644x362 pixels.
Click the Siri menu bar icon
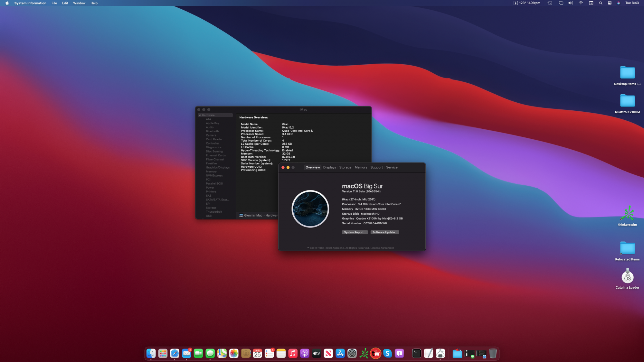click(619, 3)
